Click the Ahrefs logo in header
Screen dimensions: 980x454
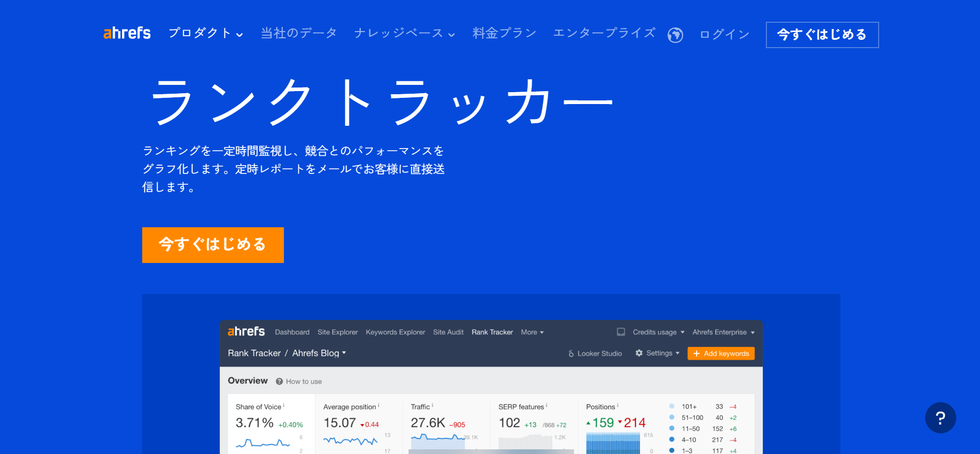127,34
